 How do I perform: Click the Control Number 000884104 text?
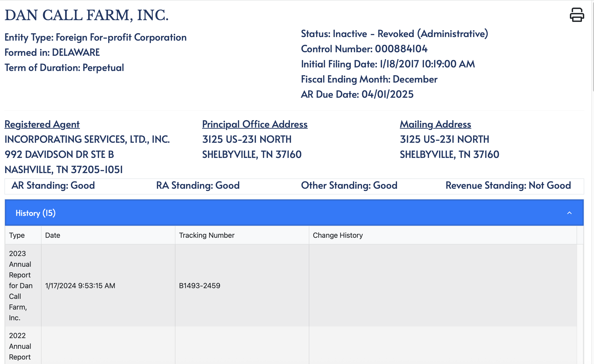tap(364, 49)
